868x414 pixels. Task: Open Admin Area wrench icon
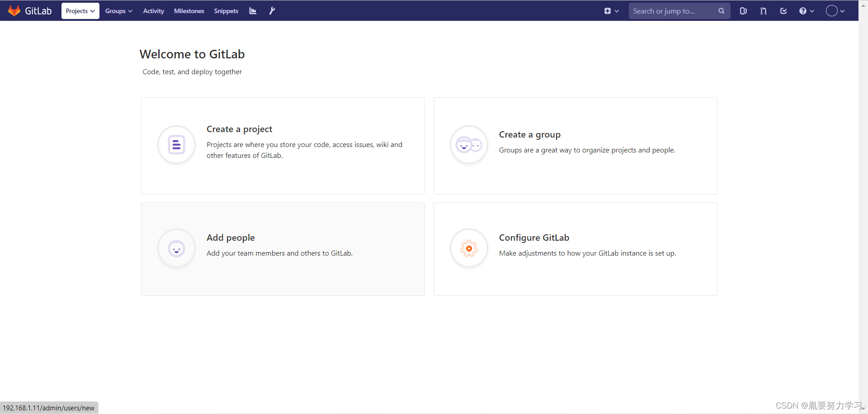tap(272, 11)
